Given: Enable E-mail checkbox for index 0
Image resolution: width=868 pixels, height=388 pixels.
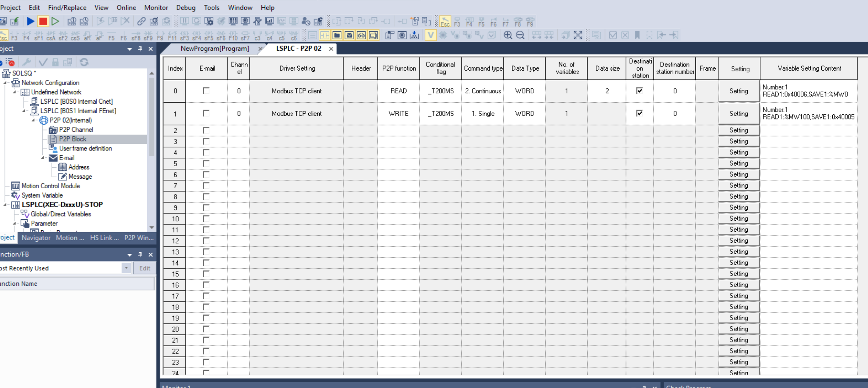Looking at the screenshot, I should click(206, 91).
